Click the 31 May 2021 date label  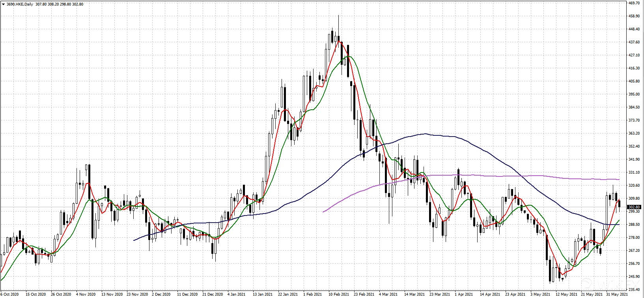617,294
